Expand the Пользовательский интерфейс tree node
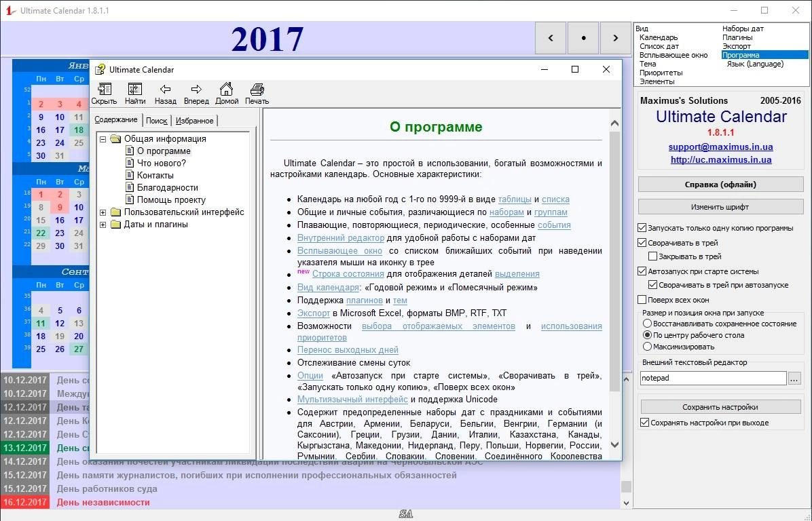 tap(103, 212)
